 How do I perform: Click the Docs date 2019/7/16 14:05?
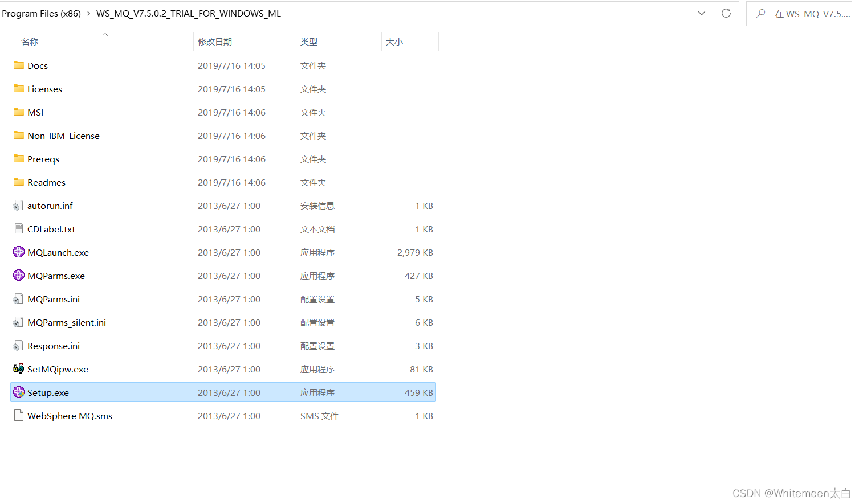[231, 65]
